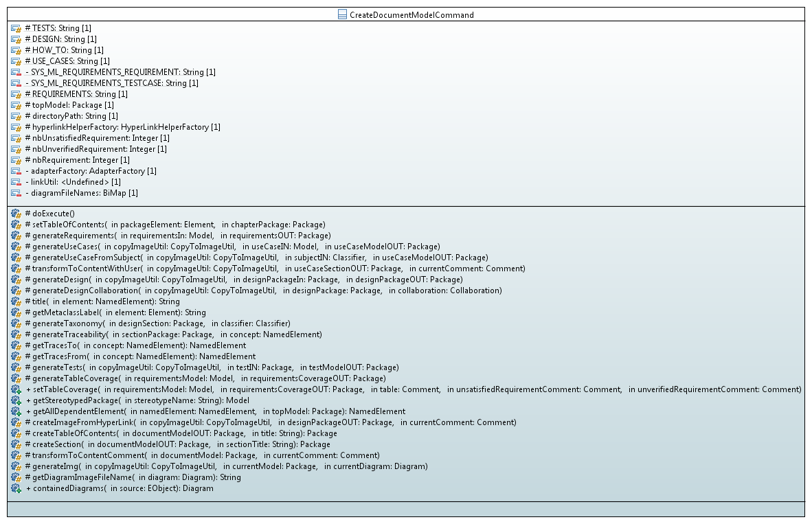This screenshot has width=812, height=524.
Task: Select the getTracesTo operation text
Action: (x=136, y=345)
